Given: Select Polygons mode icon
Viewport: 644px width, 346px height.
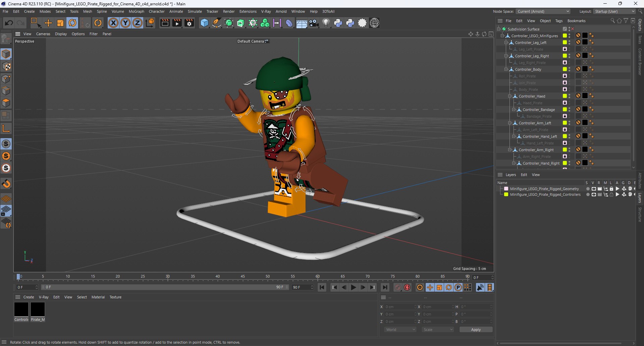Looking at the screenshot, I should (x=6, y=103).
